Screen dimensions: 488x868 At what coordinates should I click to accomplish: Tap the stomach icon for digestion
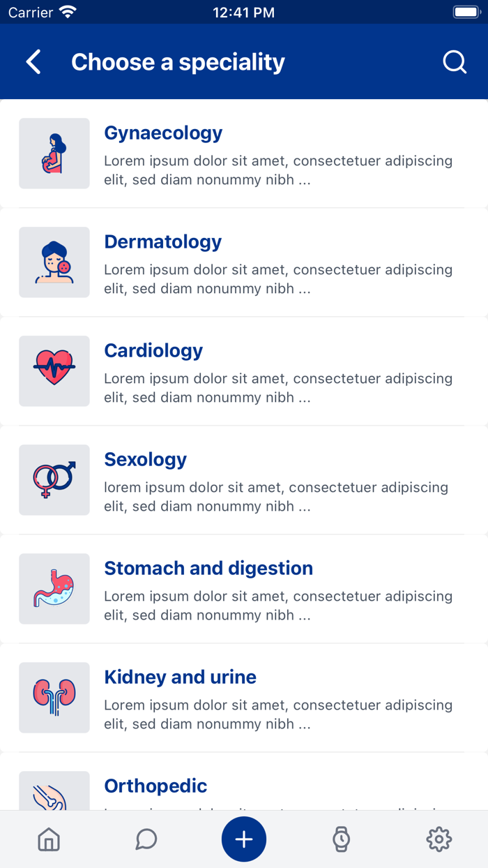pyautogui.click(x=54, y=588)
